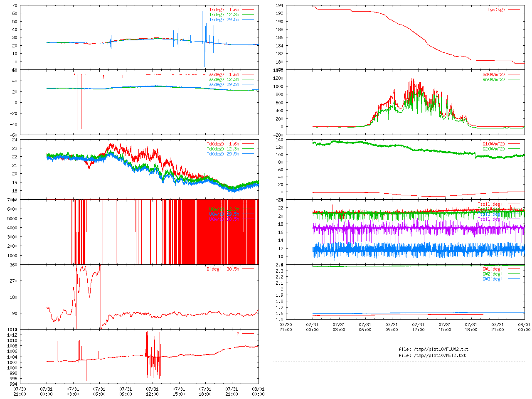Click the file path ending in FLUX2.txt
532x399 pixels.
point(433,349)
